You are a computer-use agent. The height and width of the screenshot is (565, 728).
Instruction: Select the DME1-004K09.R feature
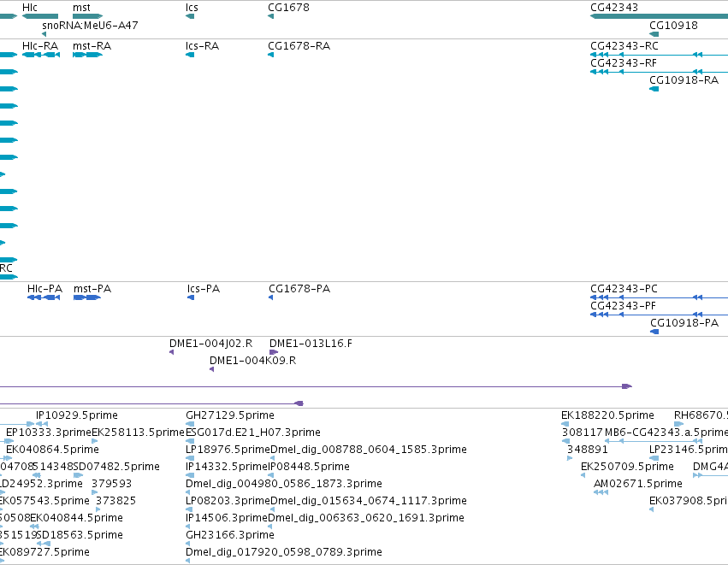[211, 369]
